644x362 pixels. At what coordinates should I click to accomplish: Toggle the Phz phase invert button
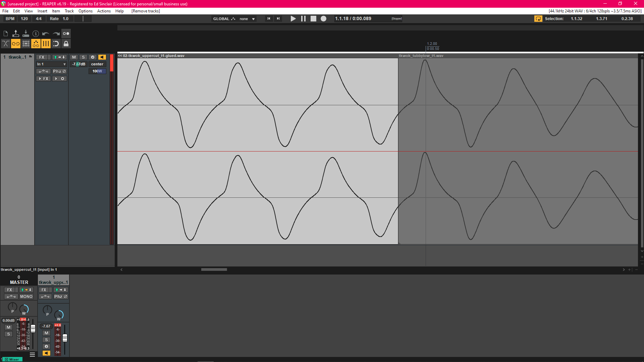[59, 71]
